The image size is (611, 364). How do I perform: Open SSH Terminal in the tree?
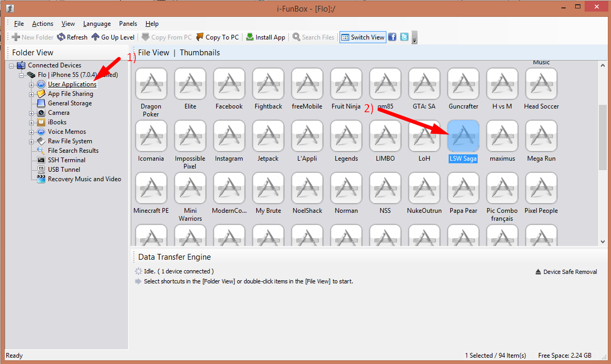pos(66,160)
